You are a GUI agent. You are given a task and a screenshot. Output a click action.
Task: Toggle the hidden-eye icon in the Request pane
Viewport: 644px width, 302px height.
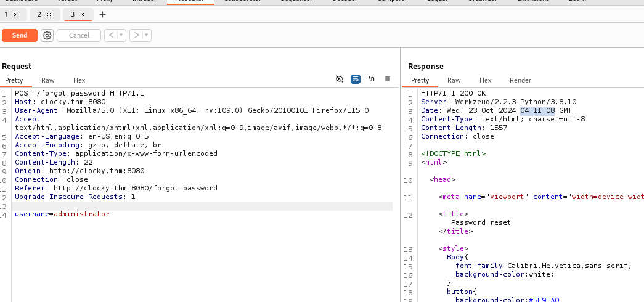pos(339,79)
